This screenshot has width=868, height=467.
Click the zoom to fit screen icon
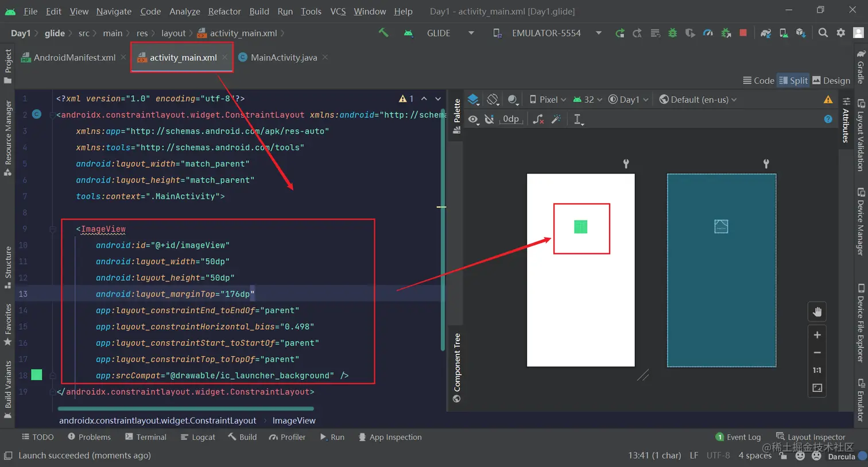pyautogui.click(x=817, y=388)
